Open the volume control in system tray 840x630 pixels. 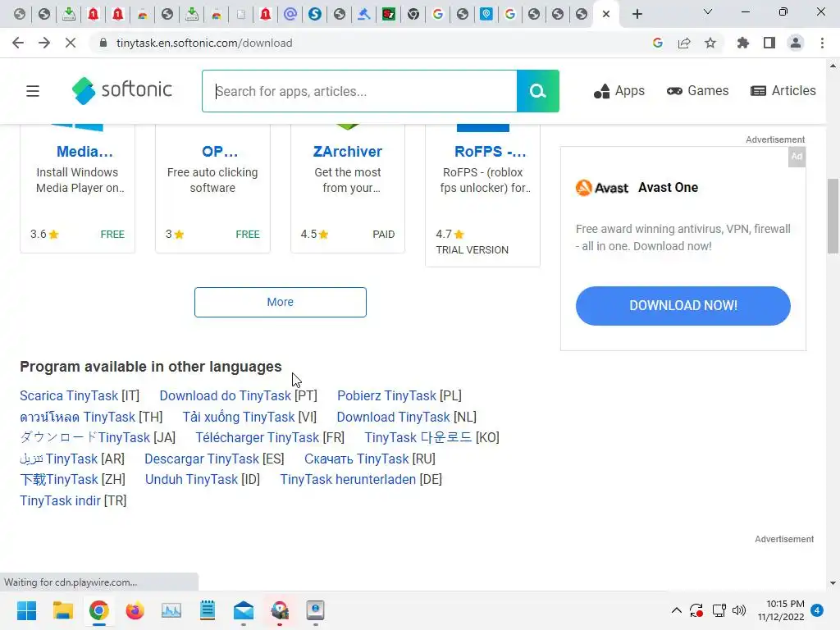[739, 610]
